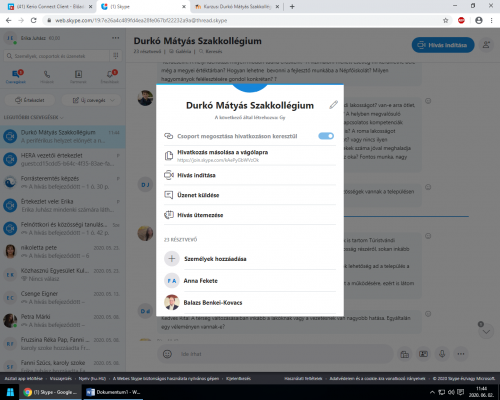
Task: Click the Személyek, csoportok és üzenetek search field
Action: click(57, 56)
